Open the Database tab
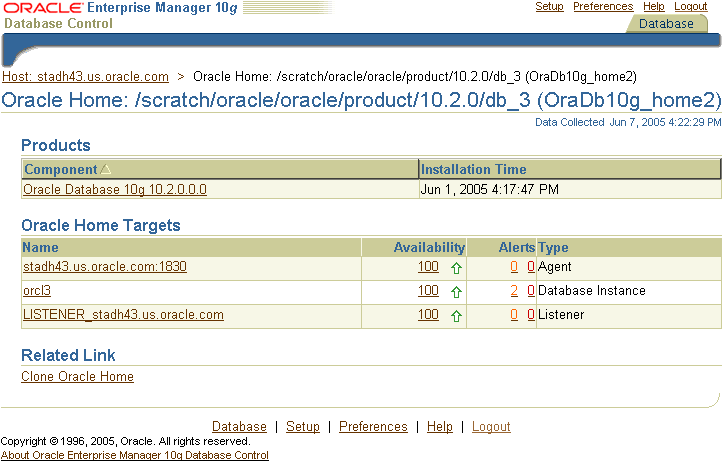724x463 pixels. tap(666, 24)
